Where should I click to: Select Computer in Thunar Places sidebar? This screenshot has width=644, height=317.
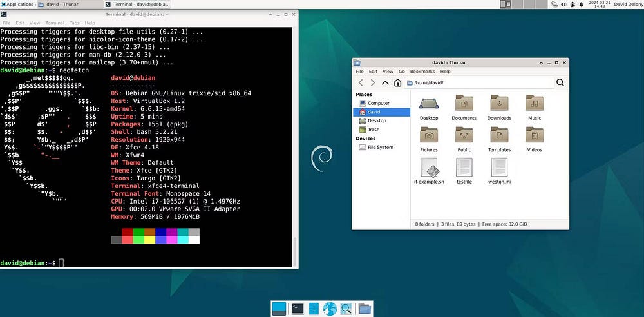(381, 103)
